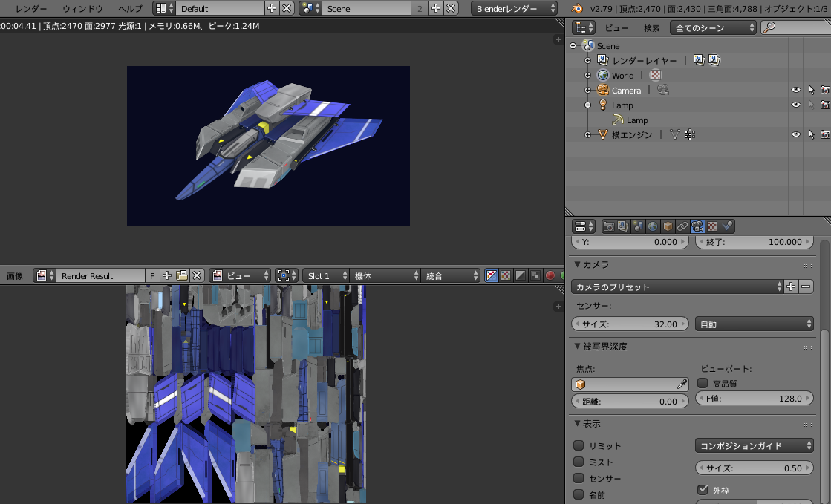The height and width of the screenshot is (504, 831).
Task: Click the Blender logo icon in the info header
Action: [577, 8]
